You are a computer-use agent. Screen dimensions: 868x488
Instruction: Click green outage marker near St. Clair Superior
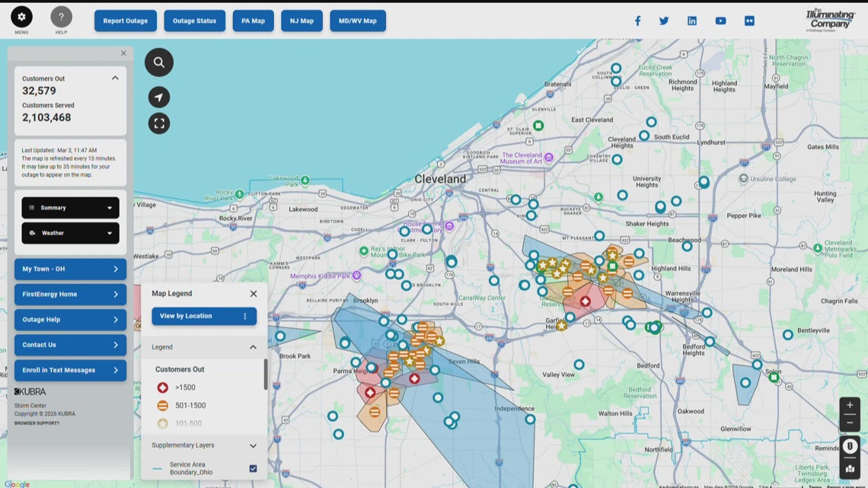tap(538, 126)
